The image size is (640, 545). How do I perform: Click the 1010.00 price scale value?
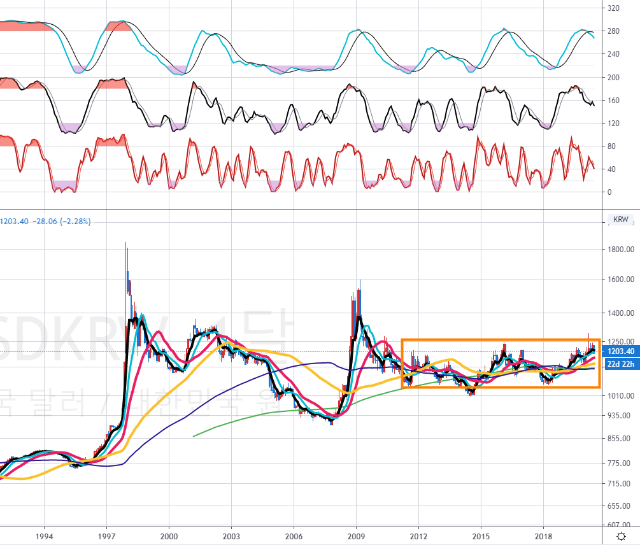click(x=621, y=396)
